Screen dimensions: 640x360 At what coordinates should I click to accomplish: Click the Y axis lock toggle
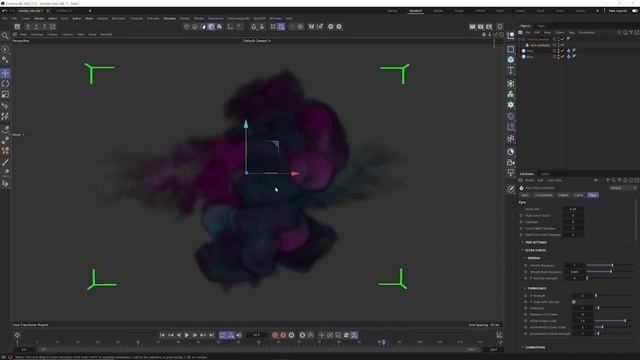pos(36,27)
